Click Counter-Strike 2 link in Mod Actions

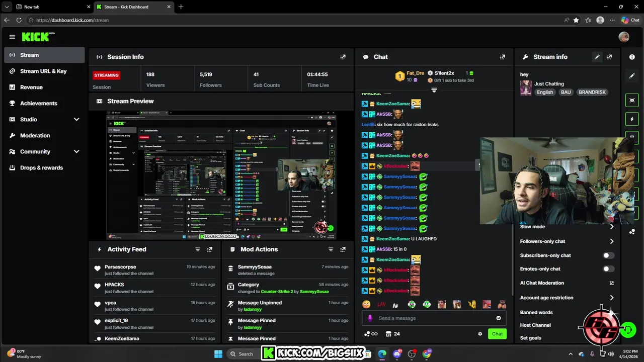click(277, 292)
